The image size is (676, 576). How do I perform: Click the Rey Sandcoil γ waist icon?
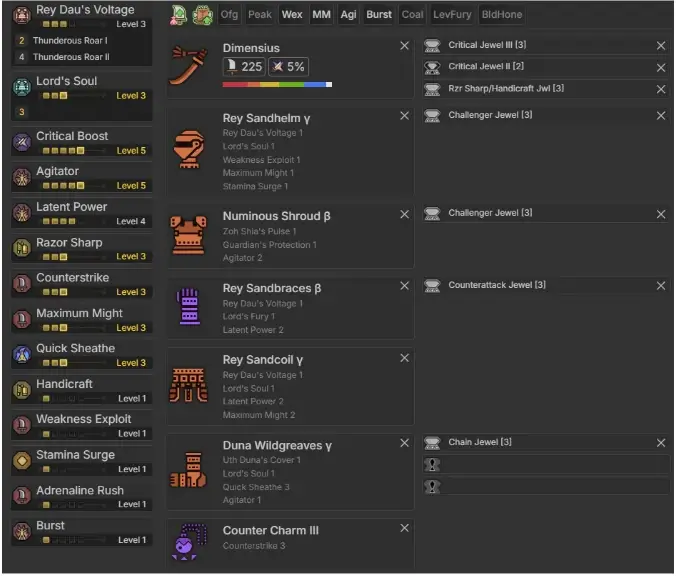[189, 384]
